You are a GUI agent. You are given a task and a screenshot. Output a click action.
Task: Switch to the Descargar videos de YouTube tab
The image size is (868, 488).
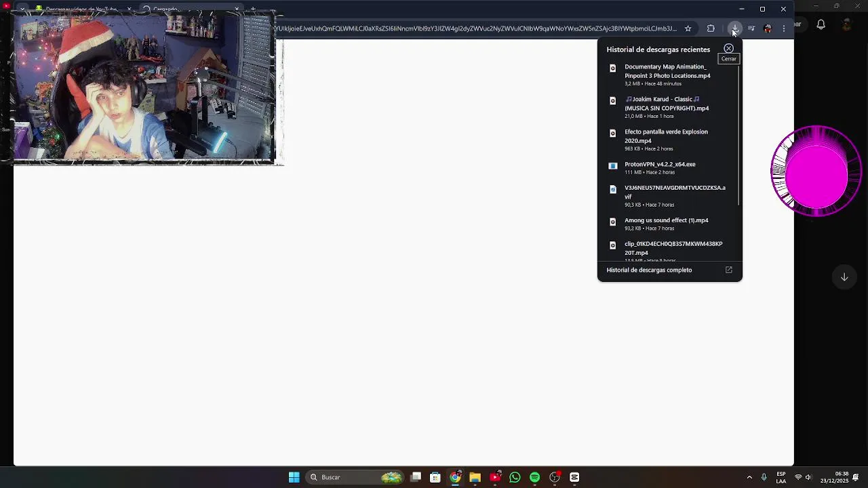coord(80,9)
